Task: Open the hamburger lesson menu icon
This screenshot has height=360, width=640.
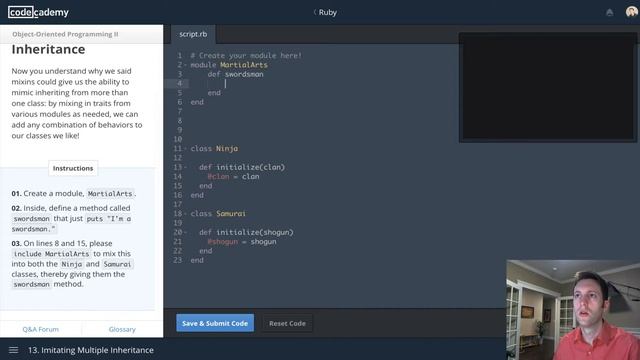Action: tap(13, 350)
